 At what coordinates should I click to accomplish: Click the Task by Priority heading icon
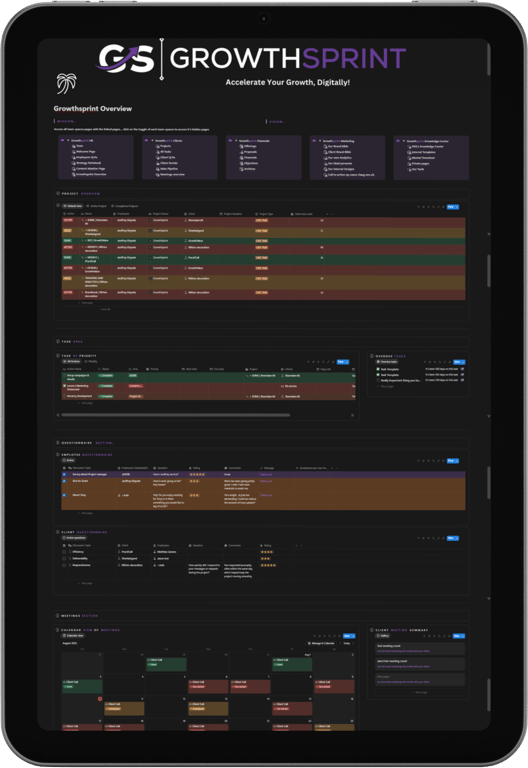pyautogui.click(x=58, y=356)
